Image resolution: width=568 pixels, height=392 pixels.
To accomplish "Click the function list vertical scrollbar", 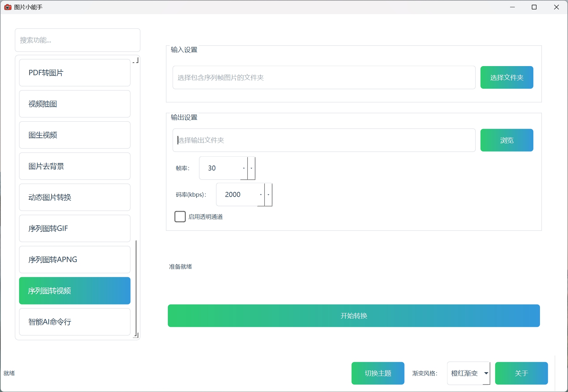I will tap(136, 288).
